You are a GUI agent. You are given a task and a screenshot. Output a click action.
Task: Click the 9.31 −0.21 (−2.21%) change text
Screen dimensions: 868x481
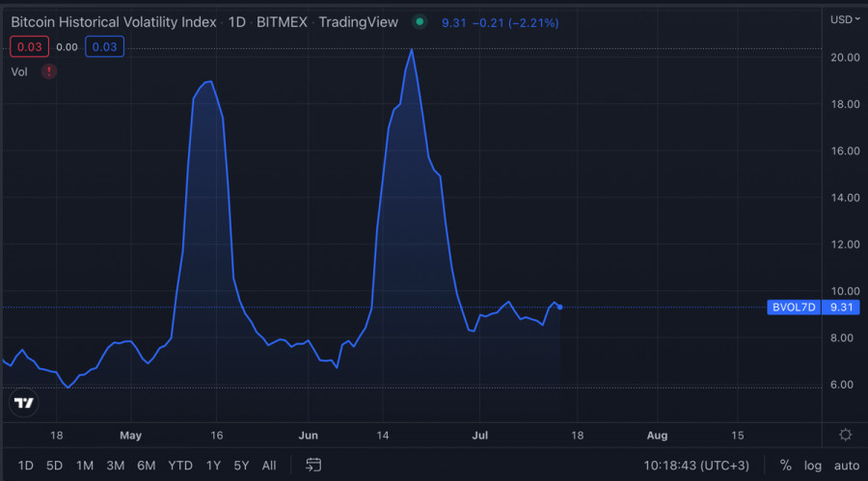(x=500, y=23)
